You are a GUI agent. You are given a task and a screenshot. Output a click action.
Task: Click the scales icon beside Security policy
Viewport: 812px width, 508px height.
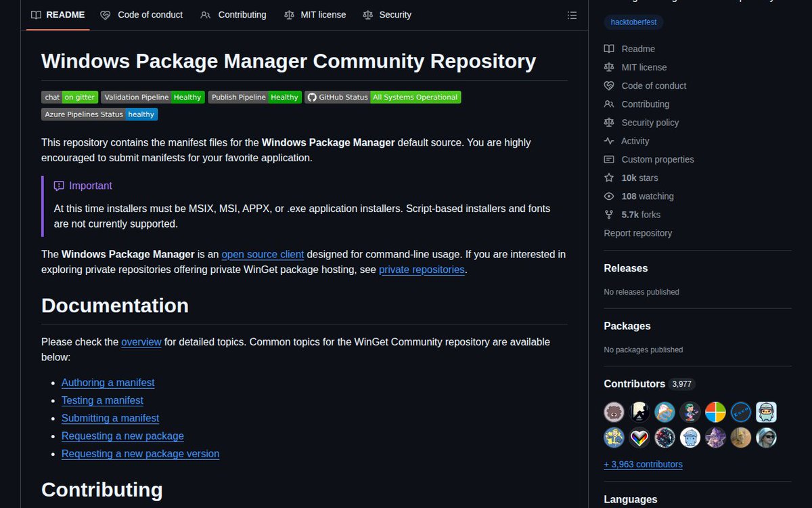pyautogui.click(x=610, y=123)
